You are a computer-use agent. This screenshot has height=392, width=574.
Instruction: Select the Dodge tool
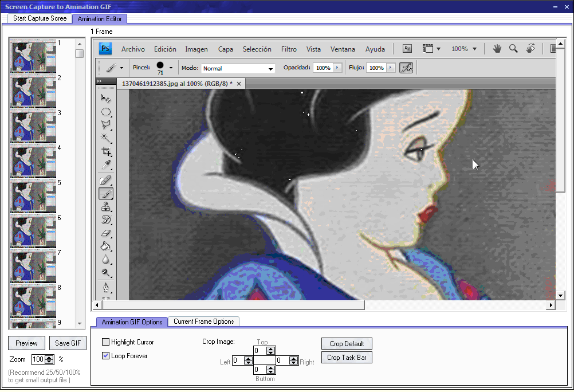tap(106, 273)
